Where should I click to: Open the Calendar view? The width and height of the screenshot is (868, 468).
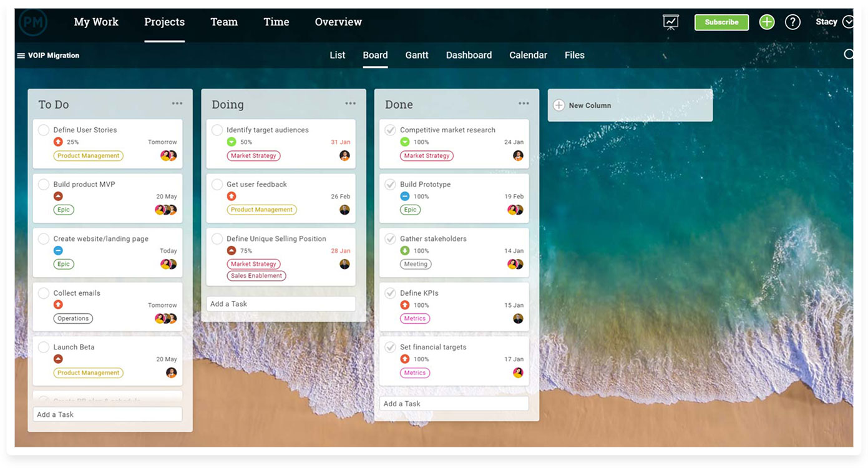pos(528,55)
